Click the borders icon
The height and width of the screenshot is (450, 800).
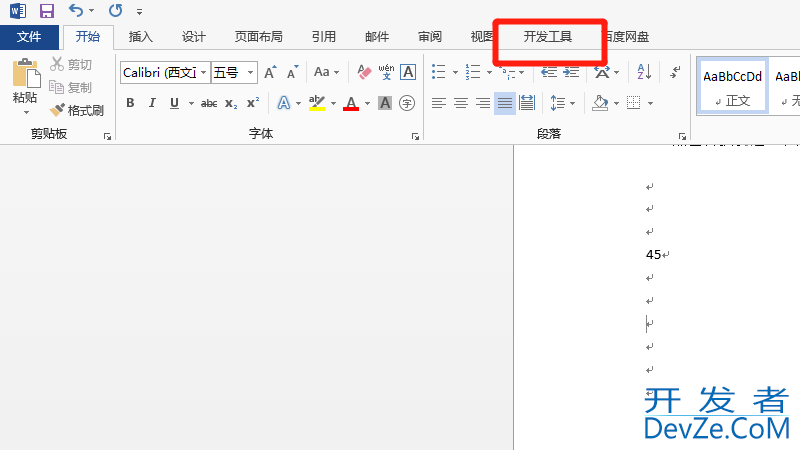point(634,103)
